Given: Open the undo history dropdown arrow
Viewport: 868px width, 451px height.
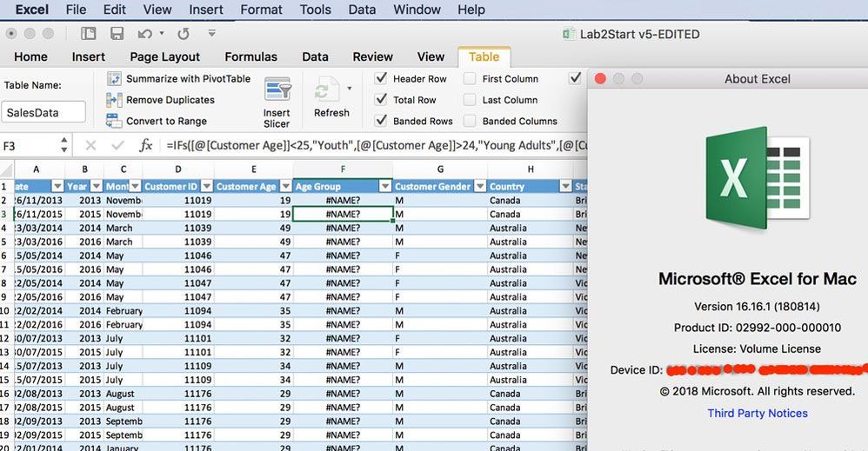Looking at the screenshot, I should tap(162, 33).
